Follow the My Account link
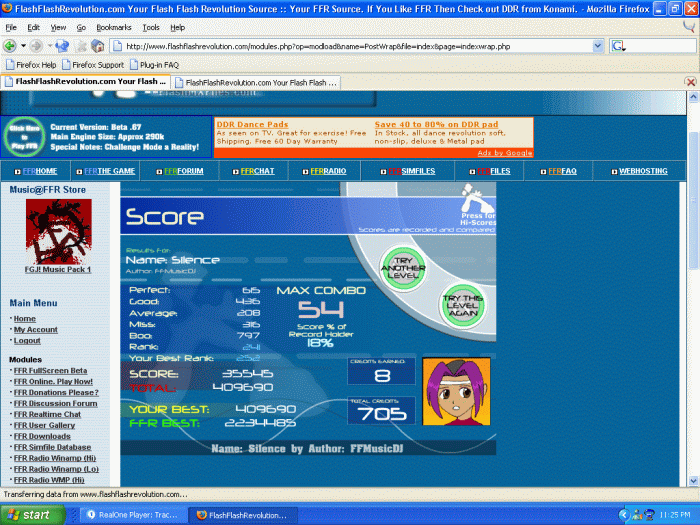Screen dimensions: 700x525 click(x=36, y=329)
